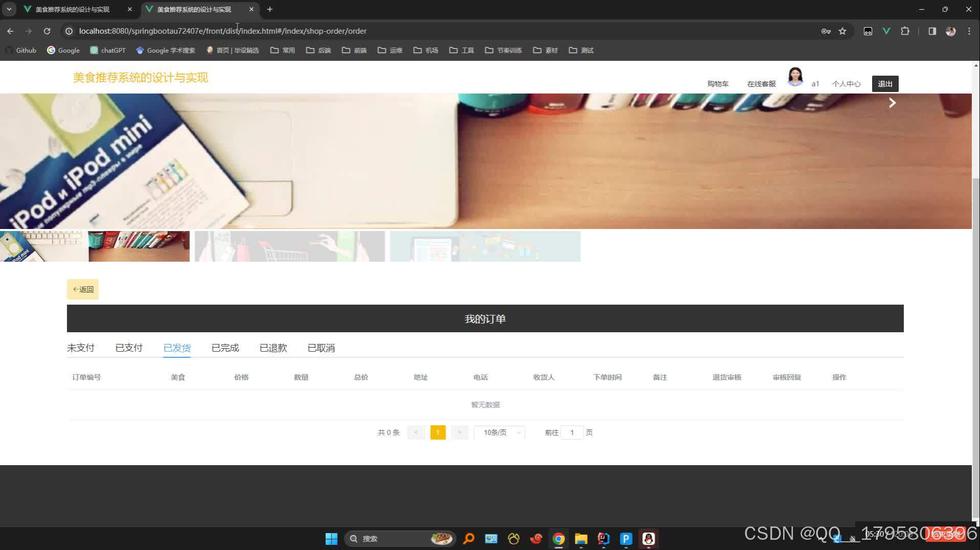Switch to the 已取消 orders tab
The height and width of the screenshot is (550, 980).
tap(321, 348)
